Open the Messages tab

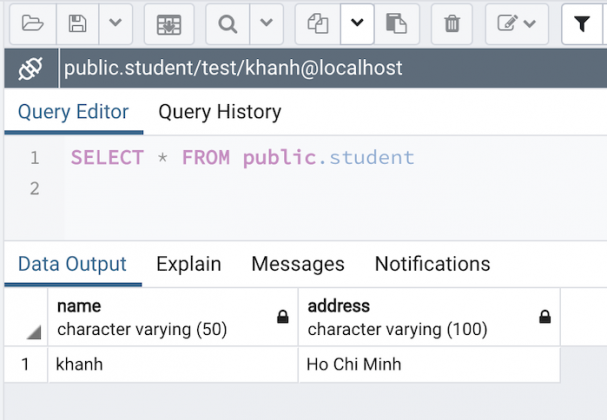(x=298, y=264)
